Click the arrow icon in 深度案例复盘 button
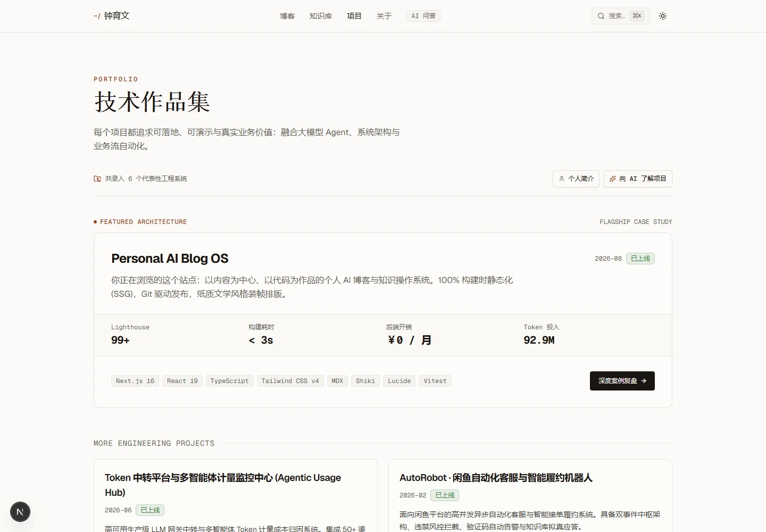766x532 pixels. [x=644, y=381]
